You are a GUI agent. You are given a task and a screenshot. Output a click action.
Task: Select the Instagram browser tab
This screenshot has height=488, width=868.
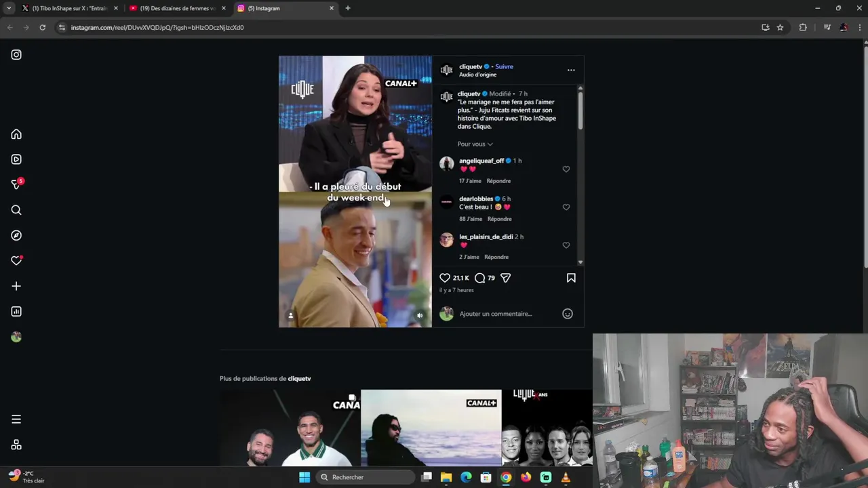(x=285, y=8)
